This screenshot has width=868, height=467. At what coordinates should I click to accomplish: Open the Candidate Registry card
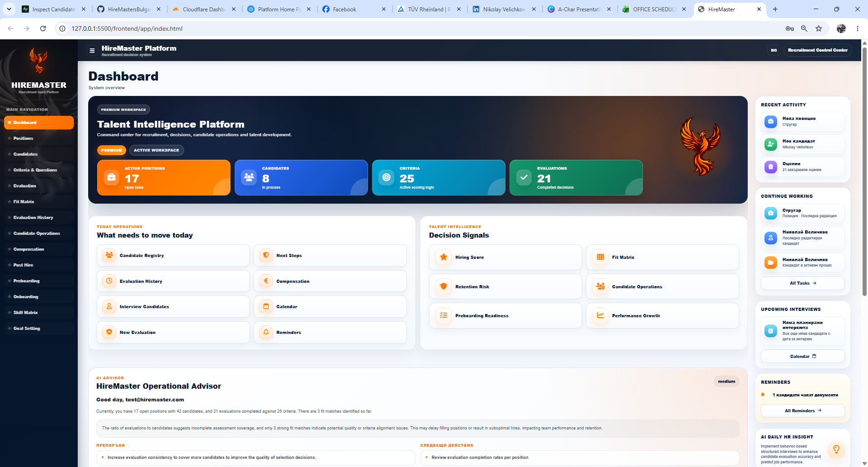pos(173,256)
